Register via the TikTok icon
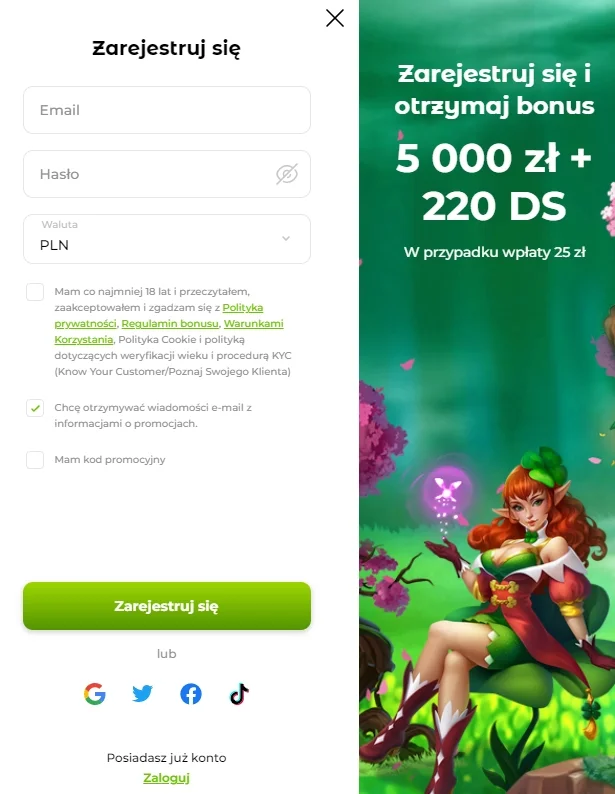Image resolution: width=615 pixels, height=794 pixels. (239, 694)
